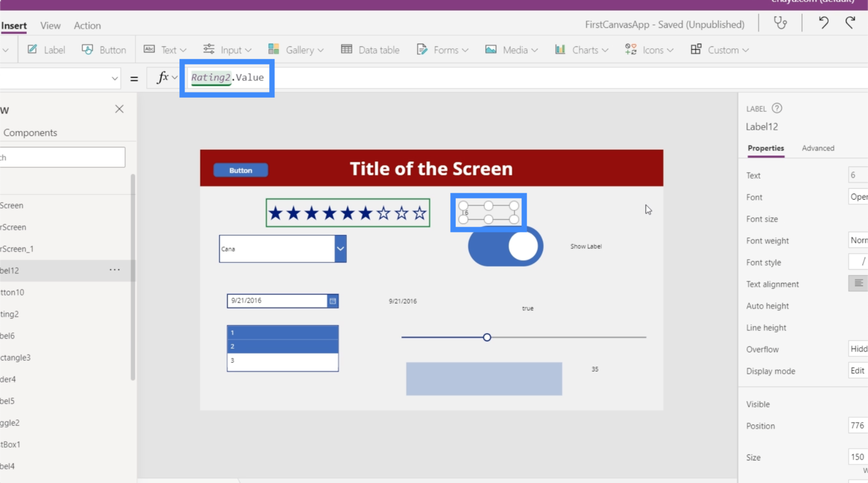Insert a Label control

point(46,50)
